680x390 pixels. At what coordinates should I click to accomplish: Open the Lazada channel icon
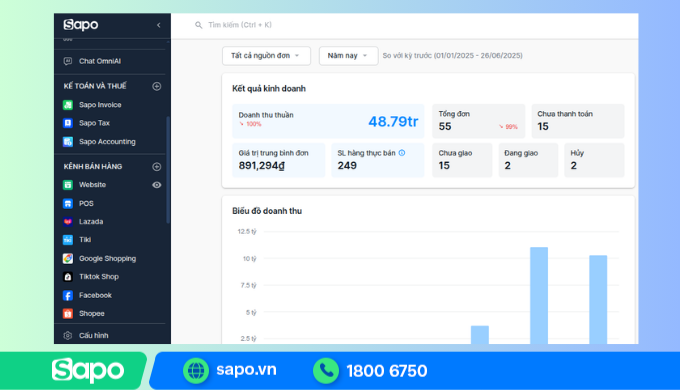(68, 222)
